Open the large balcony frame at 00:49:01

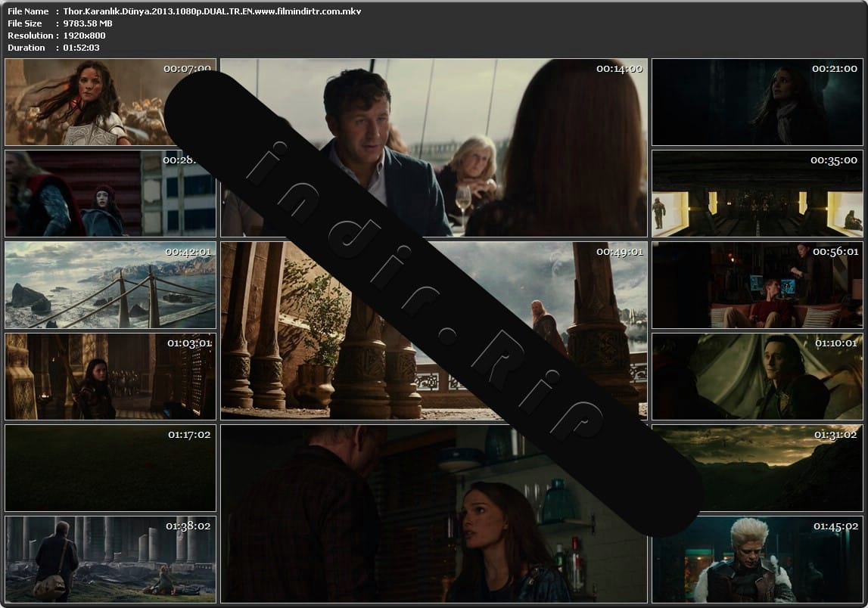pos(434,330)
